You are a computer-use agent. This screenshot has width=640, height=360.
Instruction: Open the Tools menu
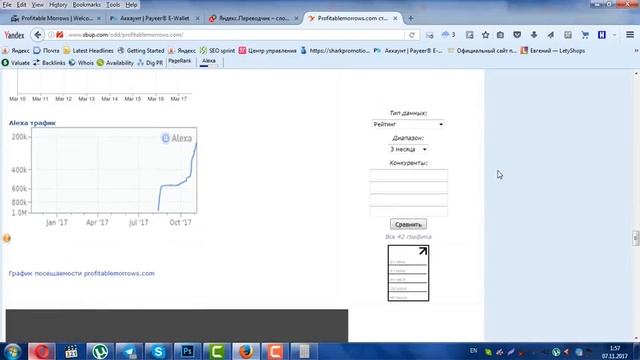tap(113, 5)
